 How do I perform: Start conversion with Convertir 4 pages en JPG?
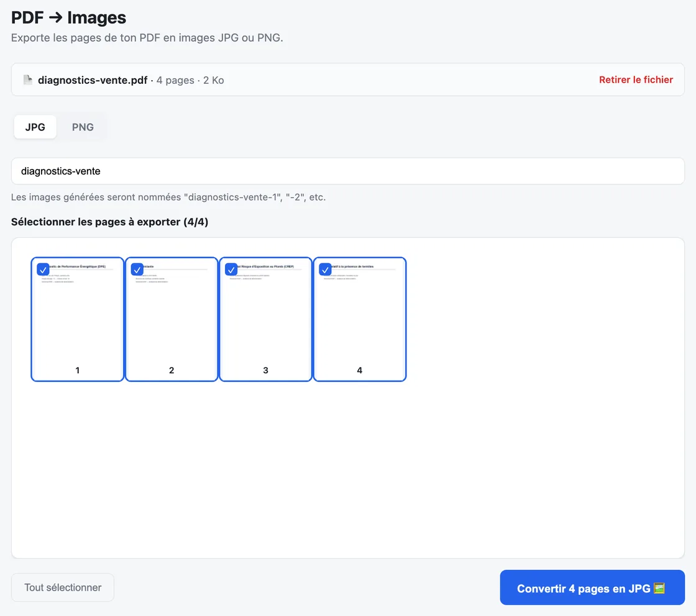click(x=592, y=587)
